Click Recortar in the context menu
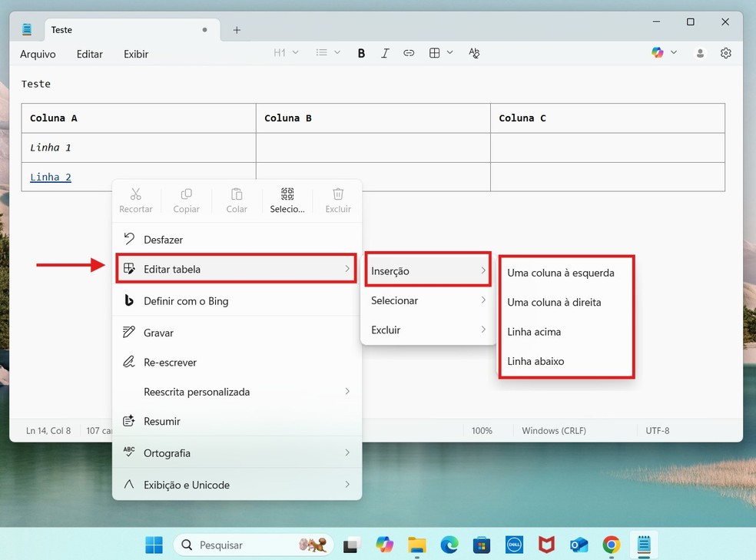The width and height of the screenshot is (756, 560). (x=135, y=200)
